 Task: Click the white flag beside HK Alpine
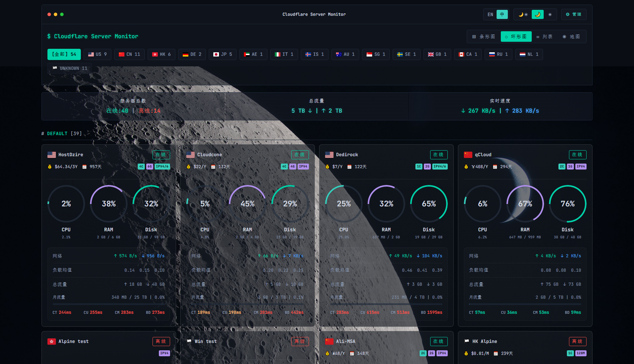coord(467,341)
